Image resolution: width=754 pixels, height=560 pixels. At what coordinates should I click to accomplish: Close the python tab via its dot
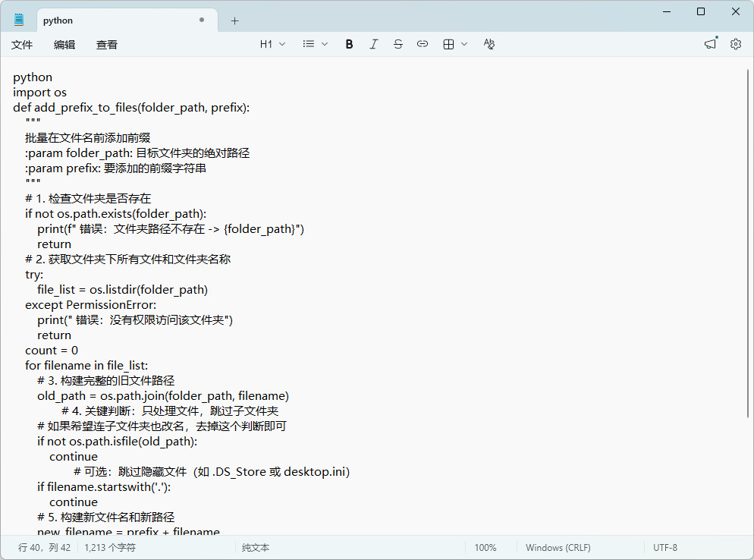point(202,20)
